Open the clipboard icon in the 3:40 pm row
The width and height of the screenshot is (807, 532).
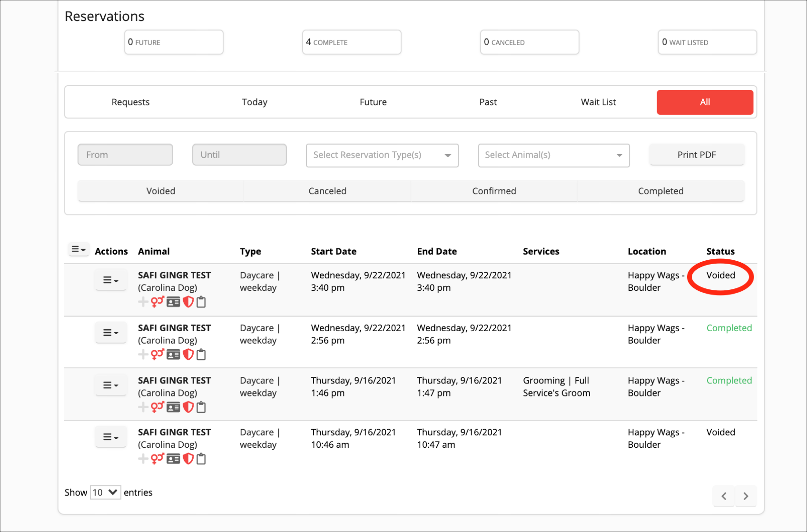click(x=201, y=302)
